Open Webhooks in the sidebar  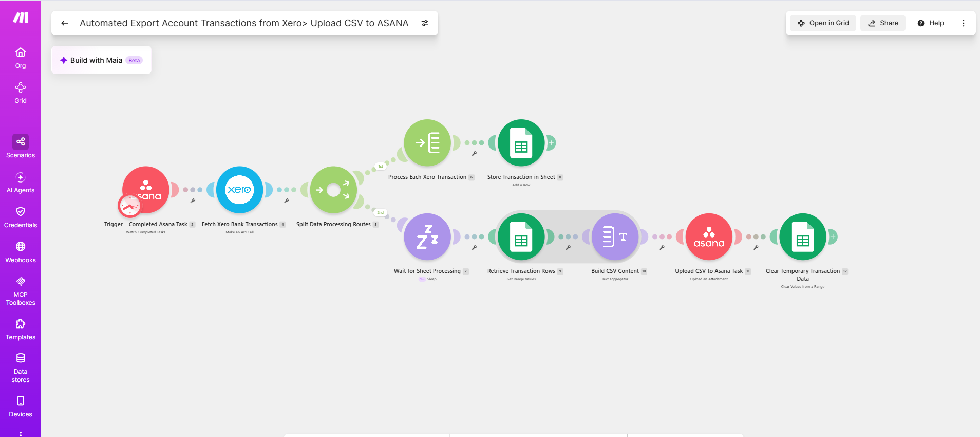coord(21,252)
